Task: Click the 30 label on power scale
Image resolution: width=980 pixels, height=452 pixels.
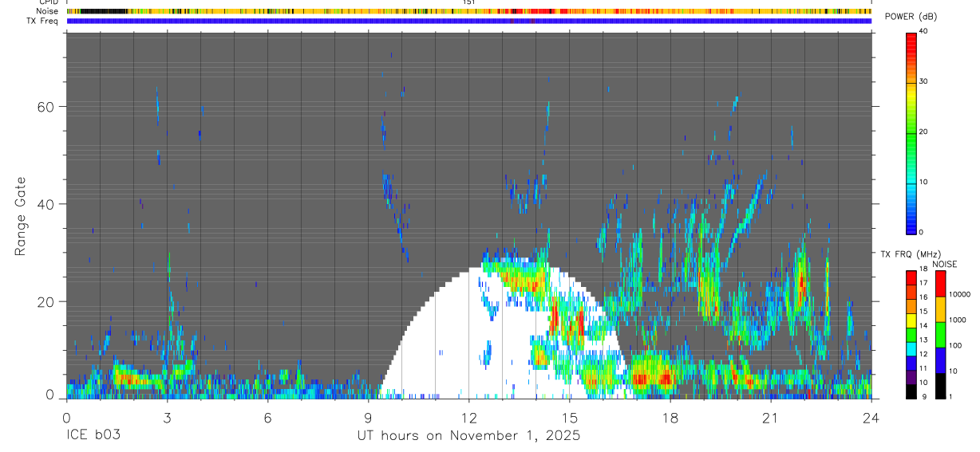Action: coord(924,82)
